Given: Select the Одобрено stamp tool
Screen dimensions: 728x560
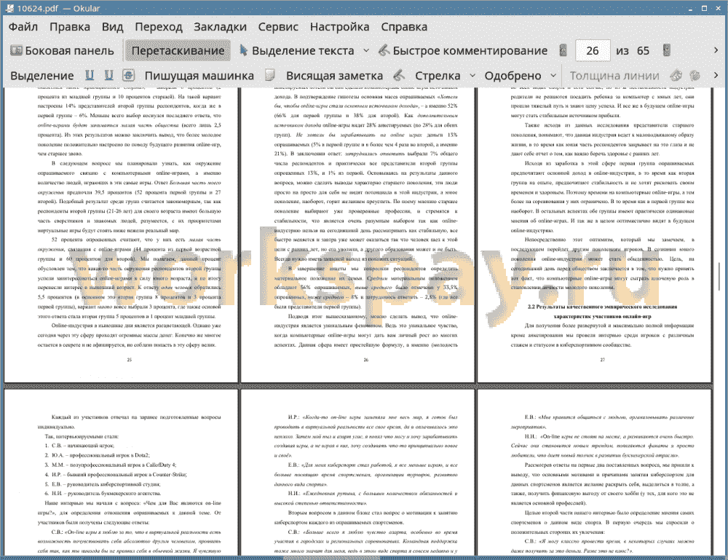Looking at the screenshot, I should (513, 76).
